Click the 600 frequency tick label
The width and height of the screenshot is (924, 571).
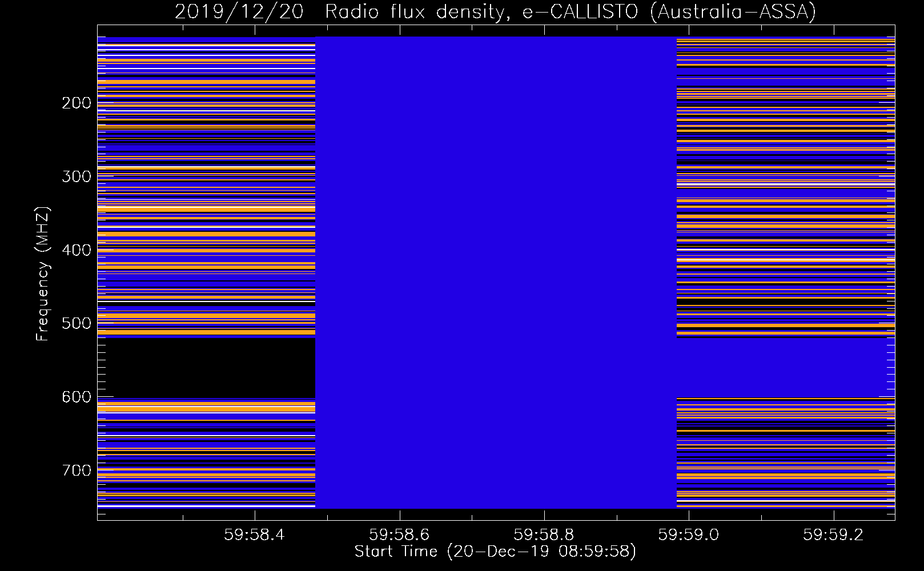point(77,397)
